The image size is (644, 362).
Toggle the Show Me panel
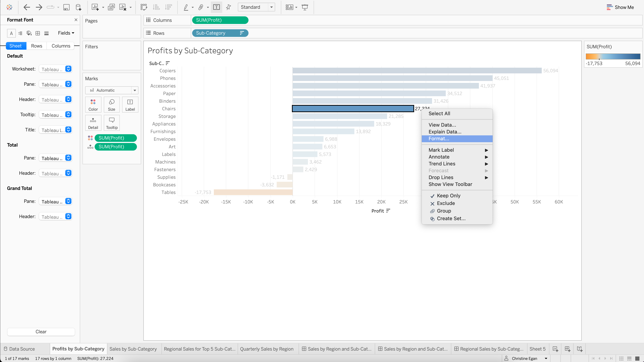[620, 7]
